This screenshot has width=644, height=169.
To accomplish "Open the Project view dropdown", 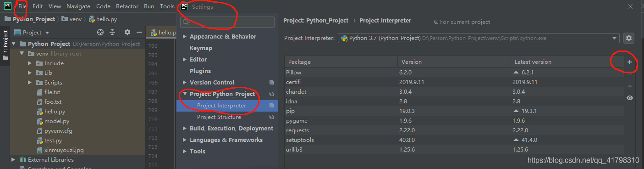I will (x=32, y=33).
